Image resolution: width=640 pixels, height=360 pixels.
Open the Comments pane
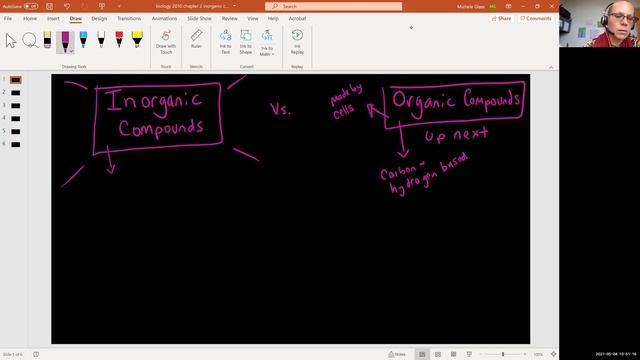(536, 19)
